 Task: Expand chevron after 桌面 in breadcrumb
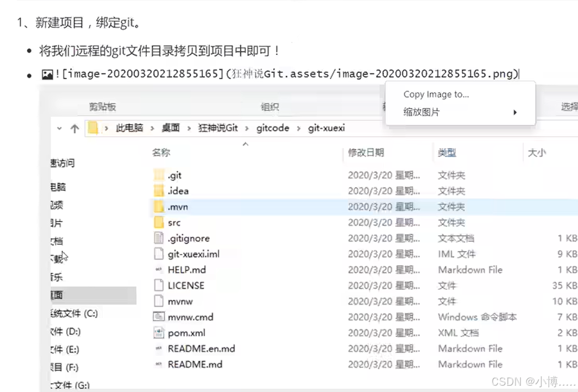189,128
